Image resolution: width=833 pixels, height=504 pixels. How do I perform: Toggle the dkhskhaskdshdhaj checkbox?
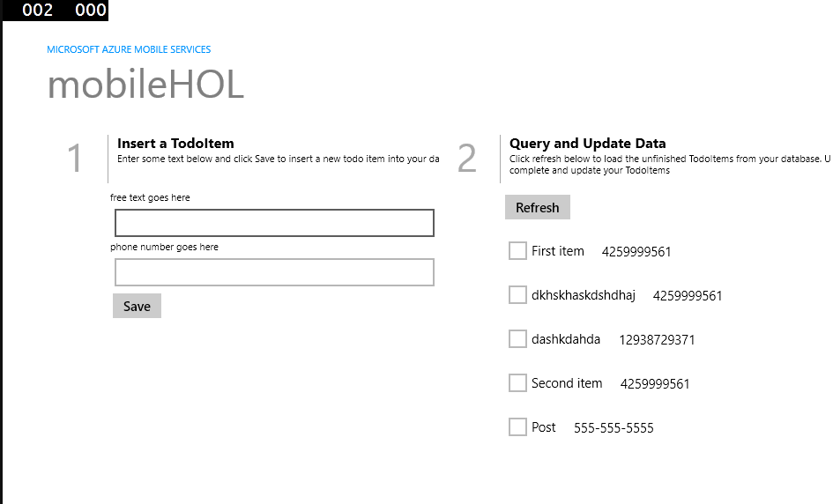click(517, 295)
